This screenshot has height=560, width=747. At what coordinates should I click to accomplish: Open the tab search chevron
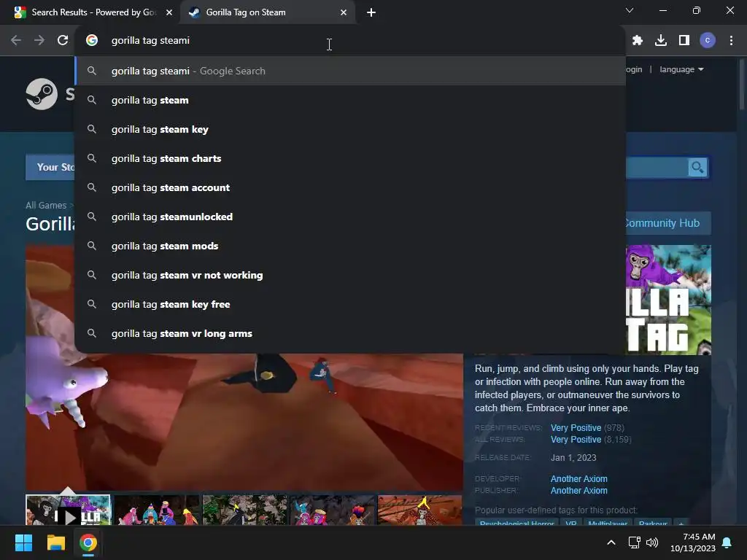point(630,10)
